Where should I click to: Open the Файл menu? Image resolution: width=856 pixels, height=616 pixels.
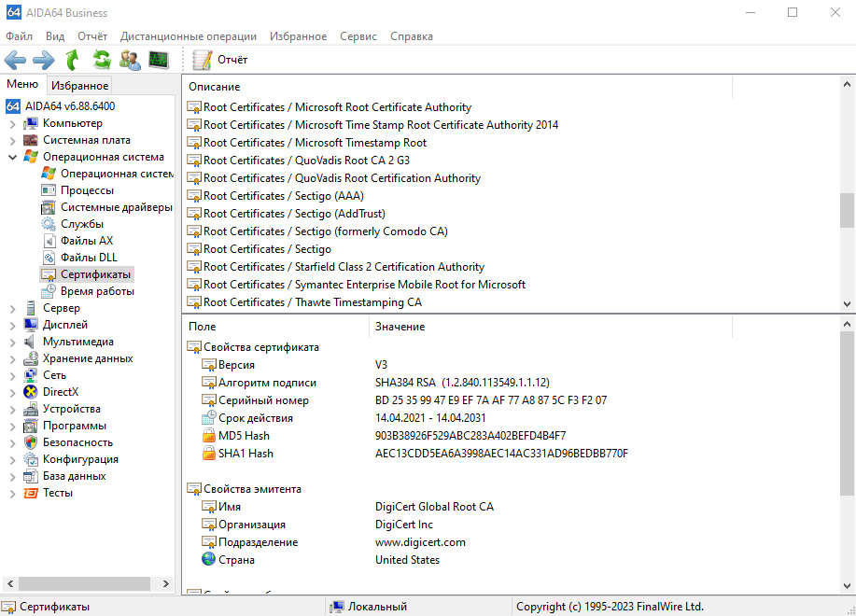[x=19, y=36]
